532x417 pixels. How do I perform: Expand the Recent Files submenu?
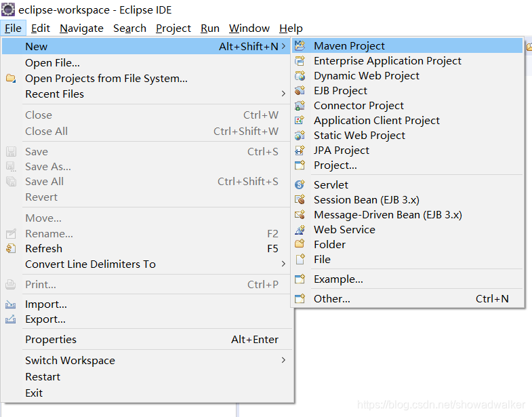284,94
